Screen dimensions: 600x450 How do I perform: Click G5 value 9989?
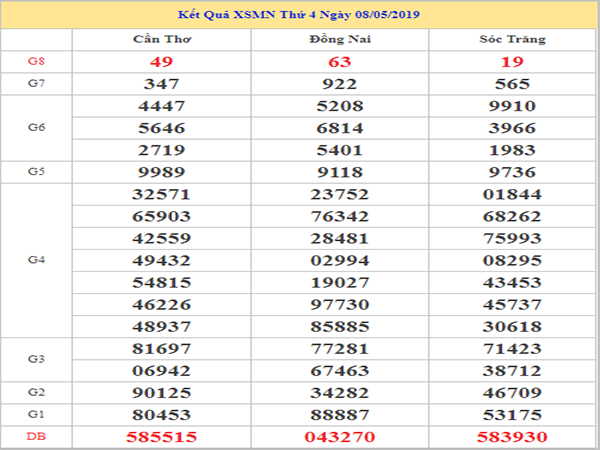pos(161,172)
